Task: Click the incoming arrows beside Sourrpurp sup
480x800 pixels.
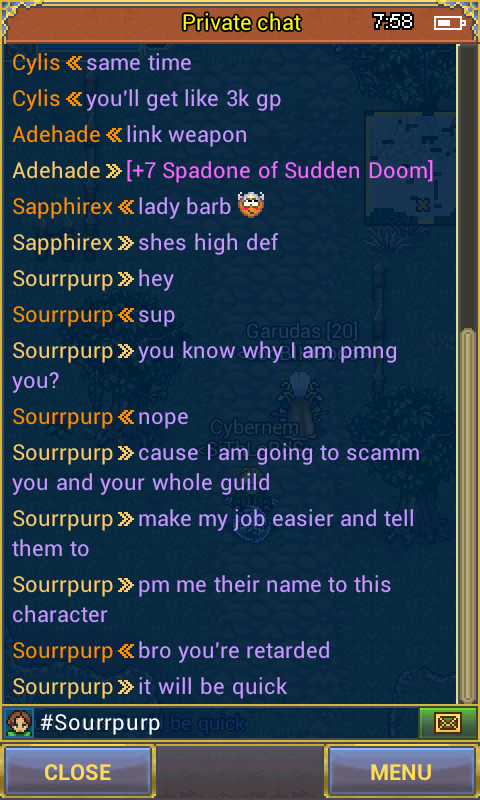Action: point(125,315)
